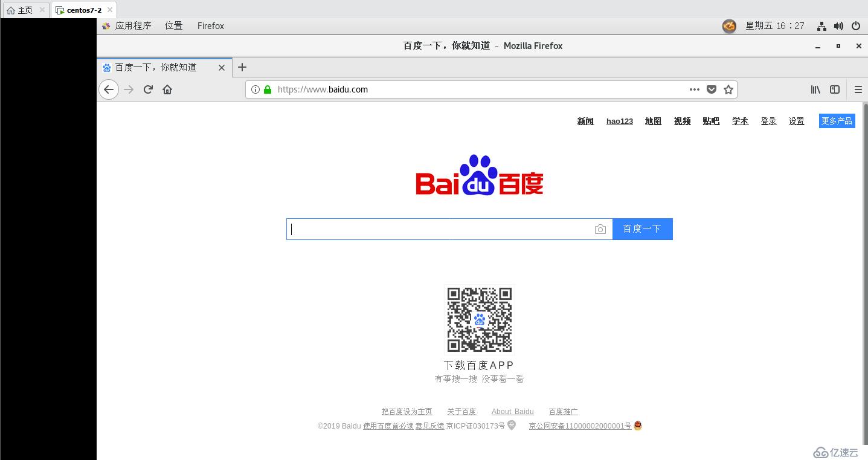Show site information icon in address bar
This screenshot has width=868, height=460.
coord(256,89)
